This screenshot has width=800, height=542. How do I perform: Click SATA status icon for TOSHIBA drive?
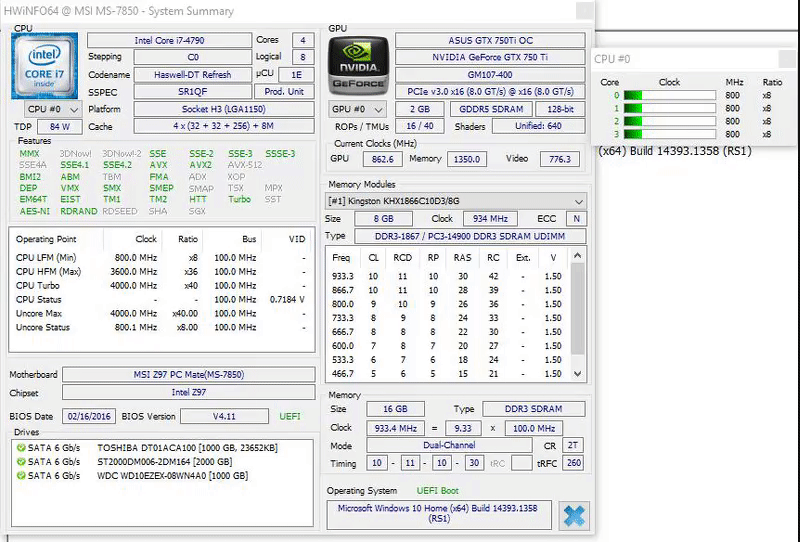[x=21, y=448]
